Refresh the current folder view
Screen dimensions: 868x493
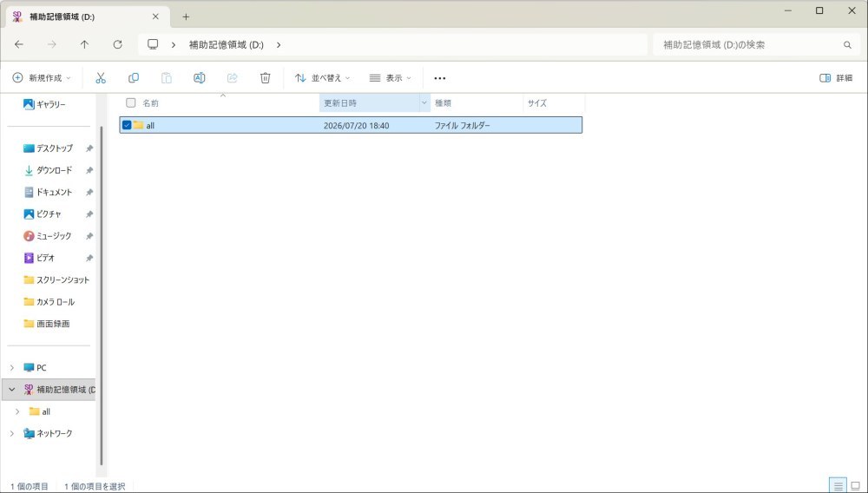coord(117,45)
